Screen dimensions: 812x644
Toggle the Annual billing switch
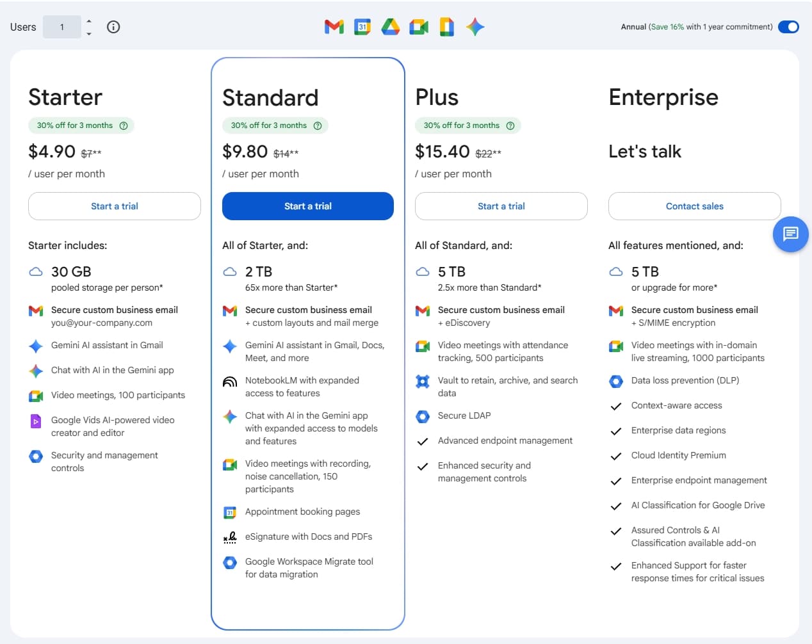pyautogui.click(x=788, y=27)
